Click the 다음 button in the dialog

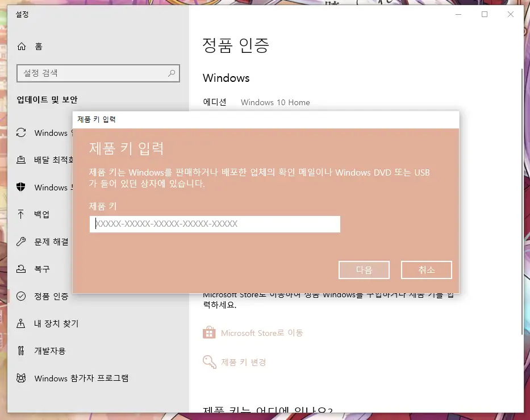pos(364,270)
